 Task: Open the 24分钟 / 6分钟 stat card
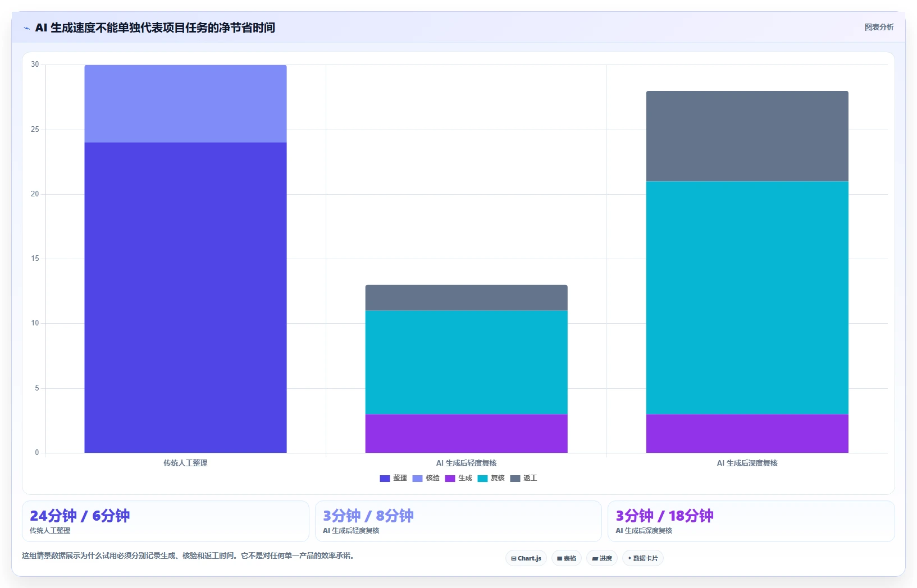166,521
